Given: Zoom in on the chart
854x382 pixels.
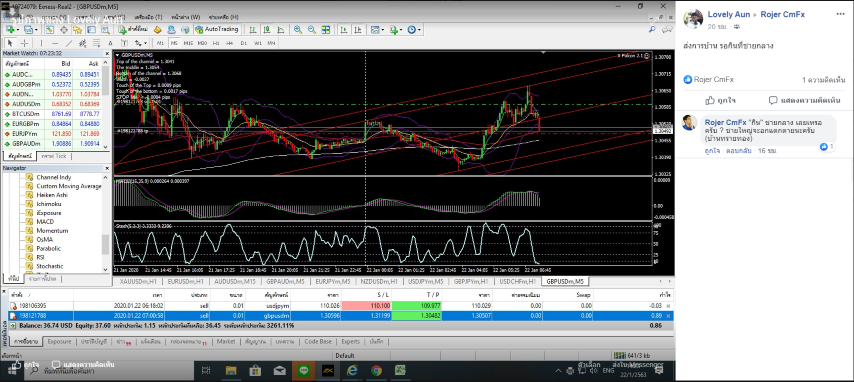Looking at the screenshot, I should tap(298, 29).
